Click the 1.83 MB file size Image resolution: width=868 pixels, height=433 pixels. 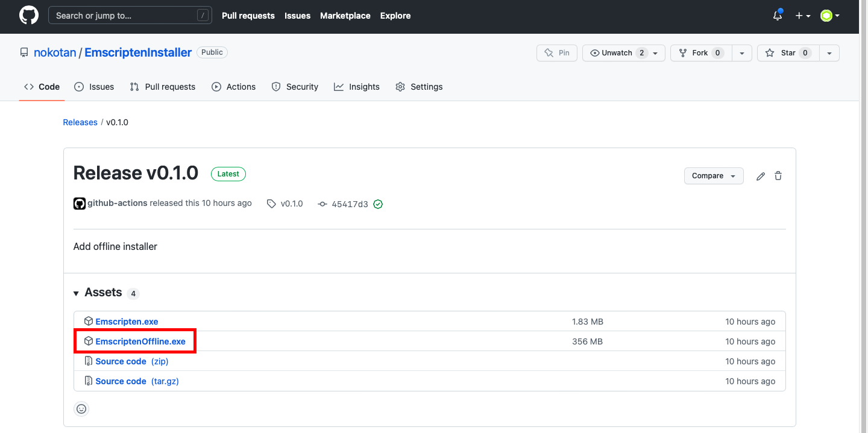point(588,322)
